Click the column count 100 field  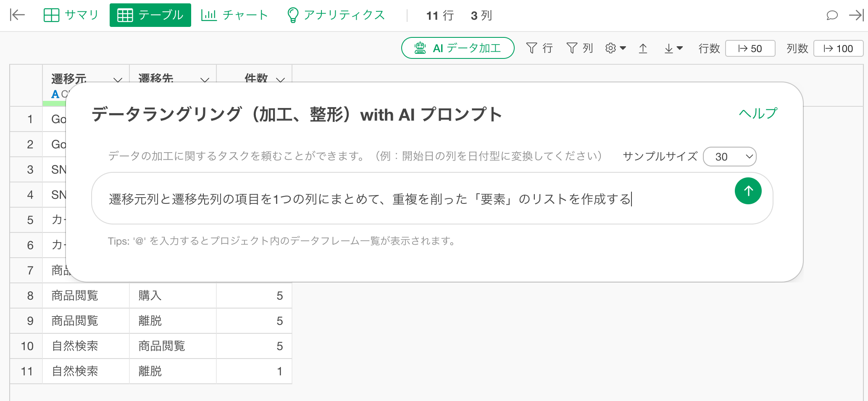(x=838, y=48)
